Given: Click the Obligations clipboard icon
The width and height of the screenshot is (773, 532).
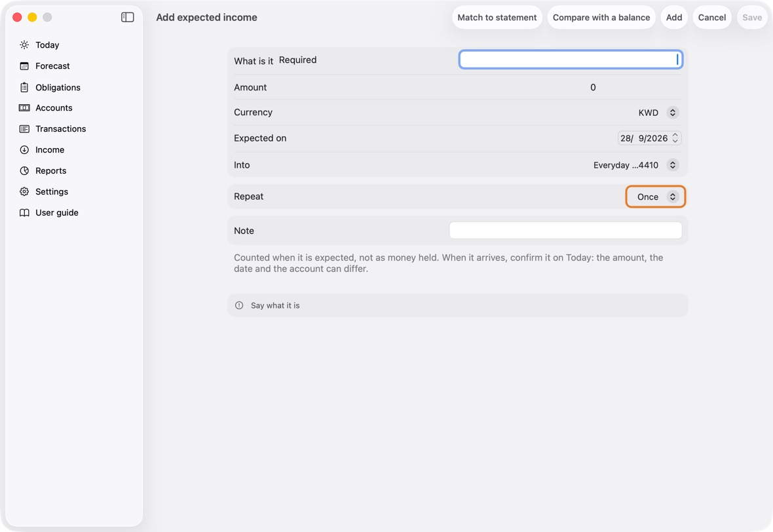Looking at the screenshot, I should [24, 87].
